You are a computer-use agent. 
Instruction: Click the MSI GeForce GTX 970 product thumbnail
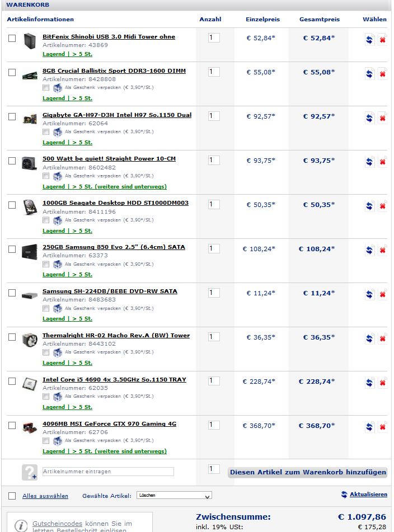[30, 429]
